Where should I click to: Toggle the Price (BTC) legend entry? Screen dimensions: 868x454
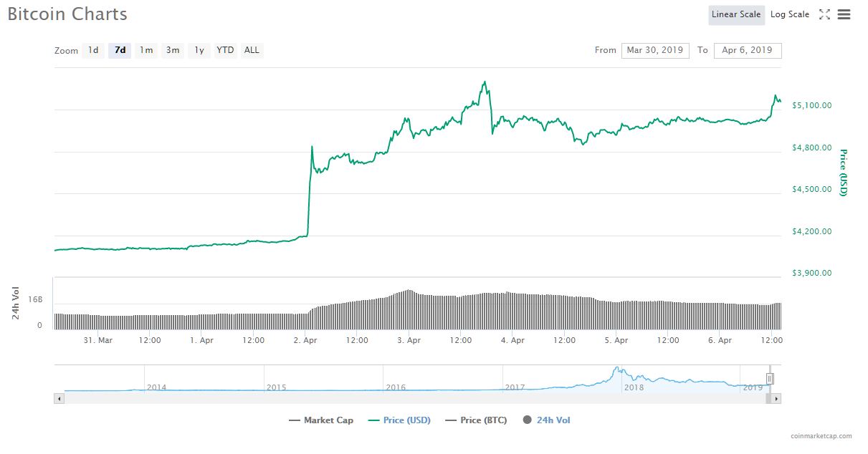tap(477, 420)
